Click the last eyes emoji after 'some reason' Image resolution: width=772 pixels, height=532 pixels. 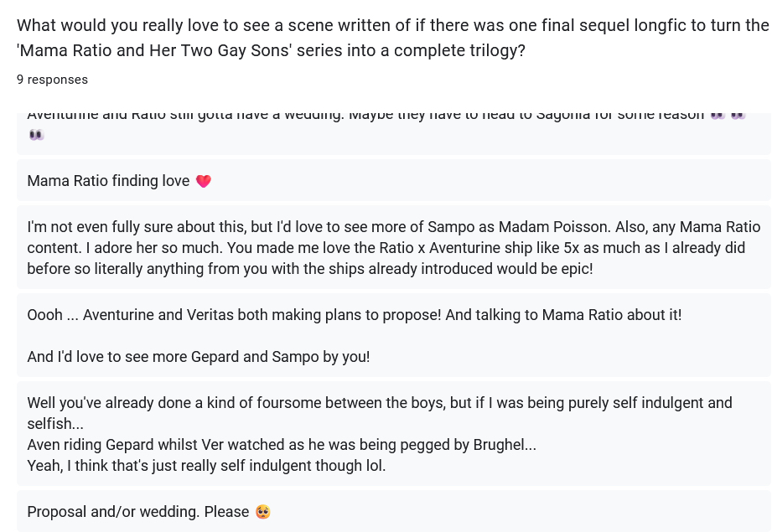click(x=738, y=115)
